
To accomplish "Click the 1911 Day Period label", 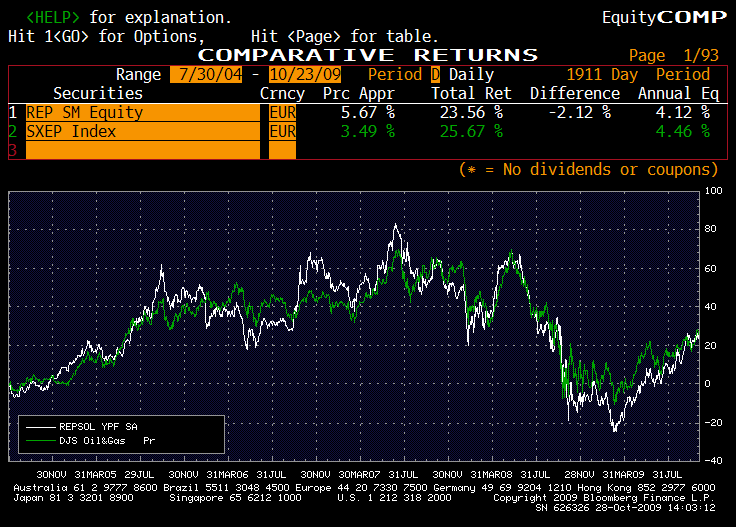I will tap(638, 75).
